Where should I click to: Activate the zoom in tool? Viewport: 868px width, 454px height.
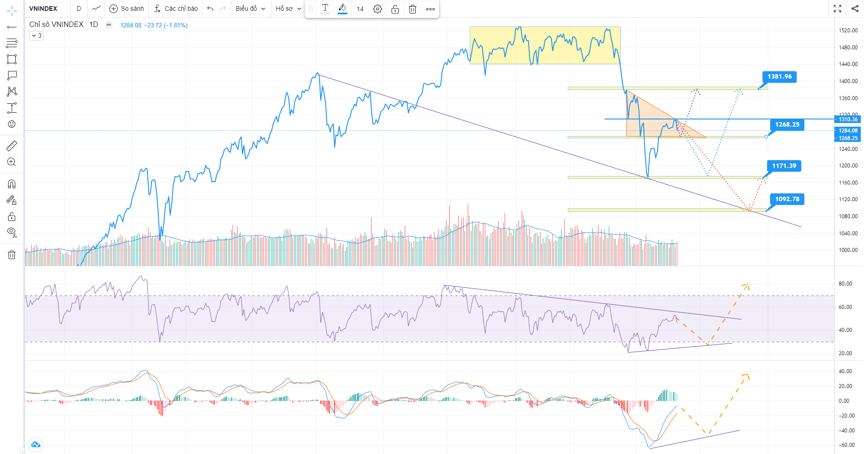12,162
